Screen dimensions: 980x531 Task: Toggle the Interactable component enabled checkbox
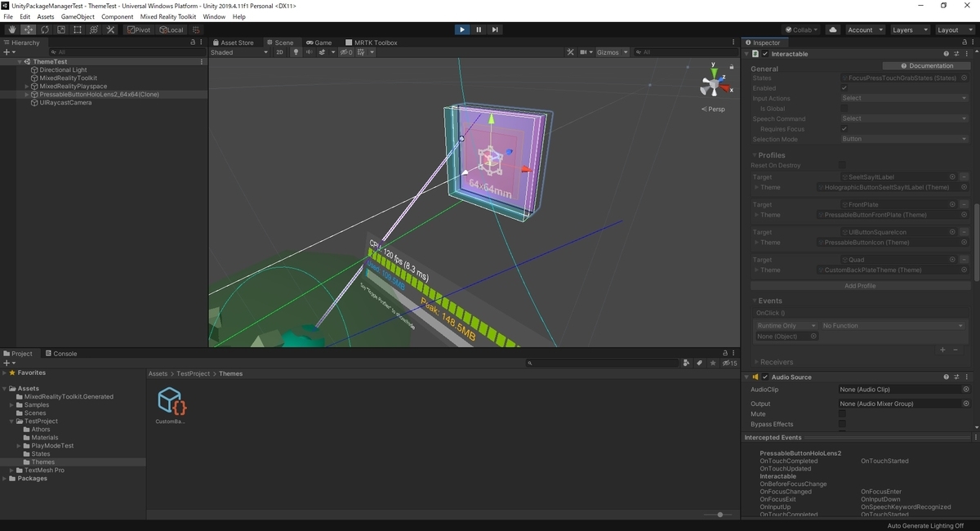765,54
